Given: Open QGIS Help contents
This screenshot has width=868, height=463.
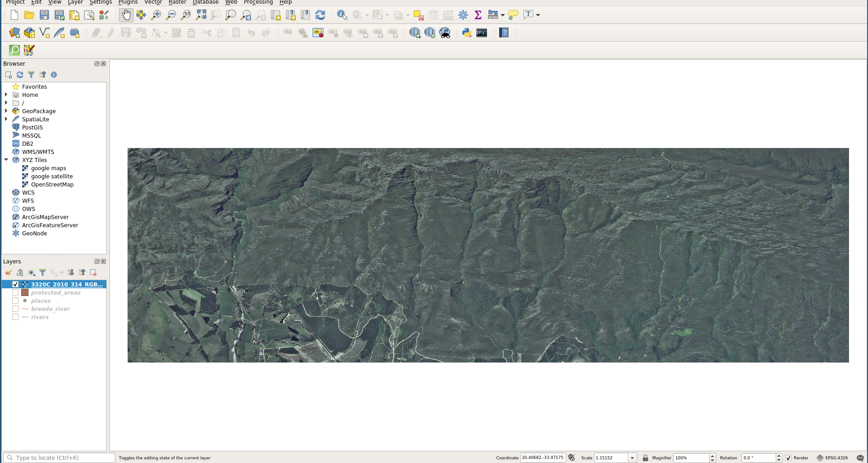Looking at the screenshot, I should [x=503, y=32].
